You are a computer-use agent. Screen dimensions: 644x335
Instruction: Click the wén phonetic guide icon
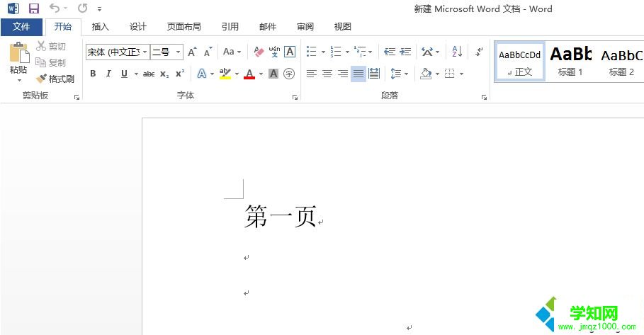coord(274,52)
